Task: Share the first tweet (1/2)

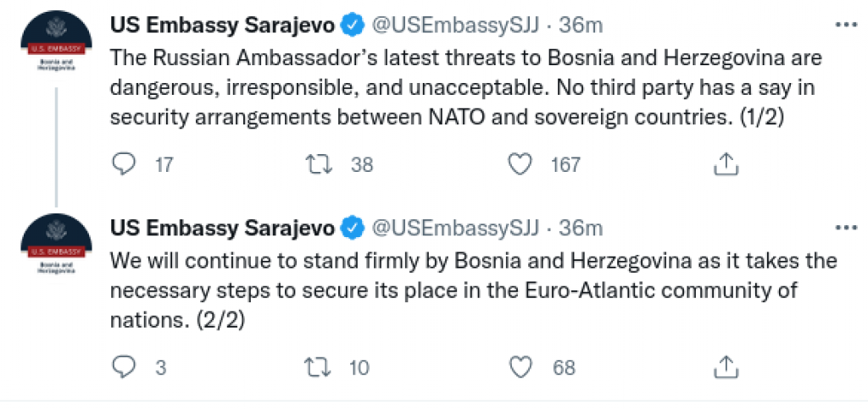Action: click(x=726, y=164)
